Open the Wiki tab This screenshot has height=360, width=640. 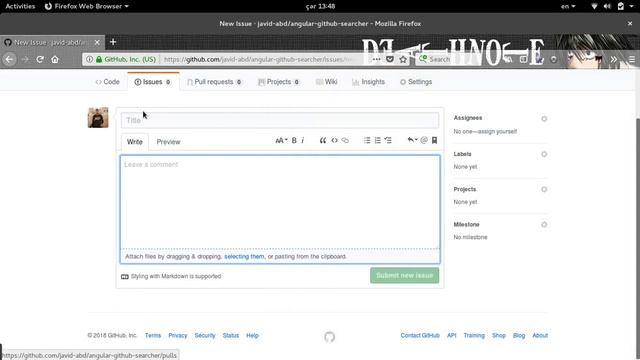pos(327,82)
